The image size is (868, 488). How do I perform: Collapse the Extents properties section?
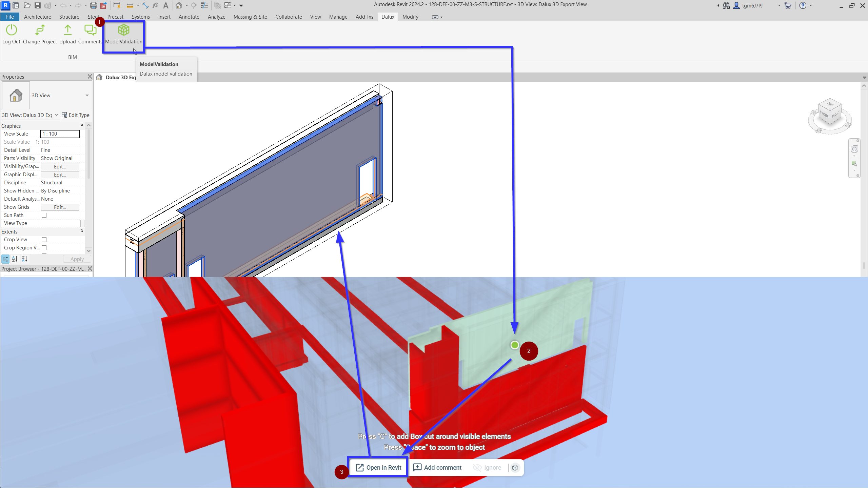coord(82,231)
